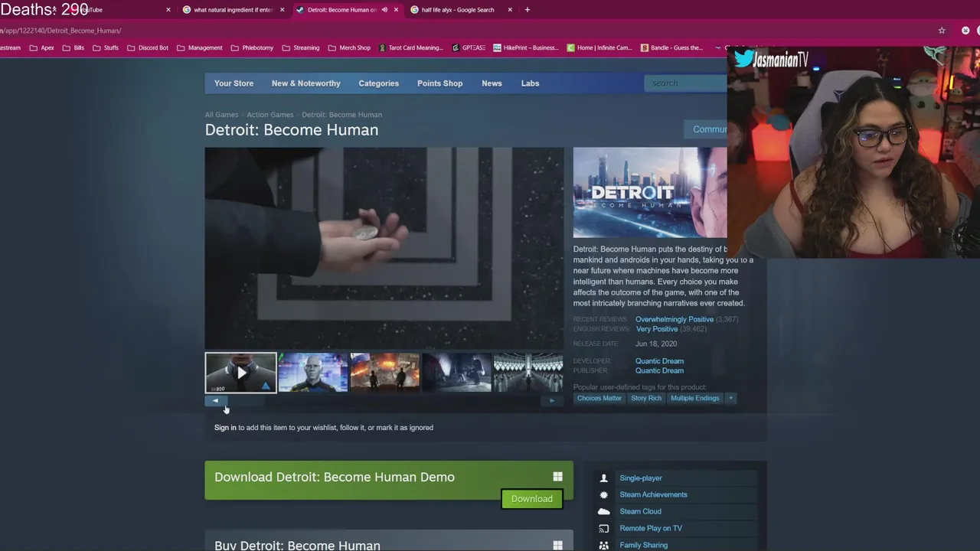The height and width of the screenshot is (551, 980).
Task: Switch to half life alyx Google Search tab
Action: [457, 10]
